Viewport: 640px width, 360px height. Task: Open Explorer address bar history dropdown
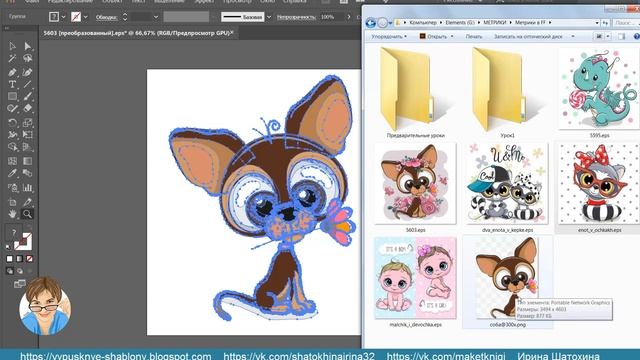point(597,23)
